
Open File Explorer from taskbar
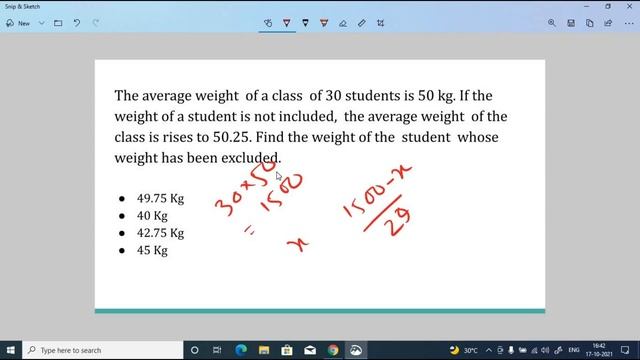264,350
